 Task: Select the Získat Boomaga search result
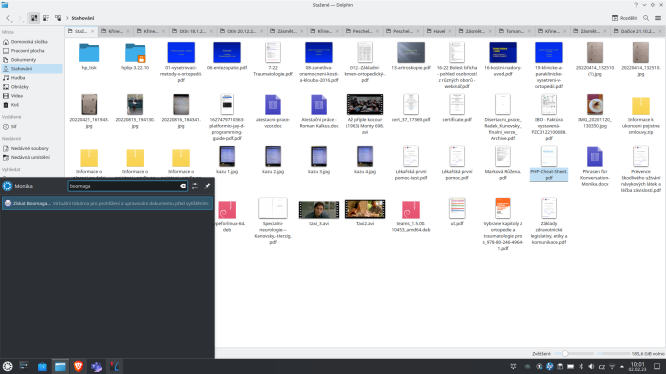(x=107, y=203)
